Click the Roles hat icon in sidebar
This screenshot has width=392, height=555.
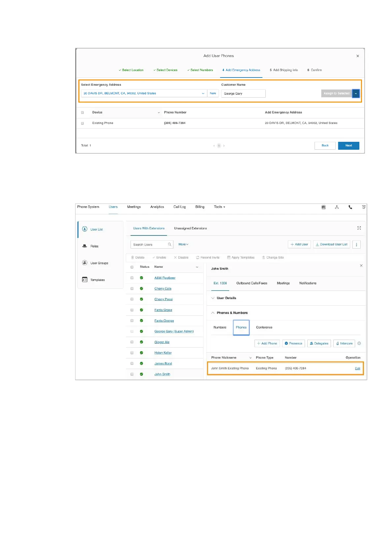click(85, 246)
